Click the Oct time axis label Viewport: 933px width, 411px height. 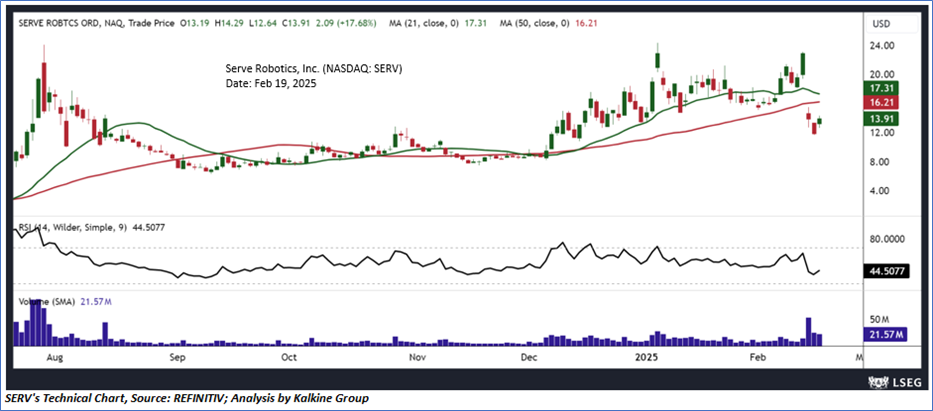(x=289, y=357)
